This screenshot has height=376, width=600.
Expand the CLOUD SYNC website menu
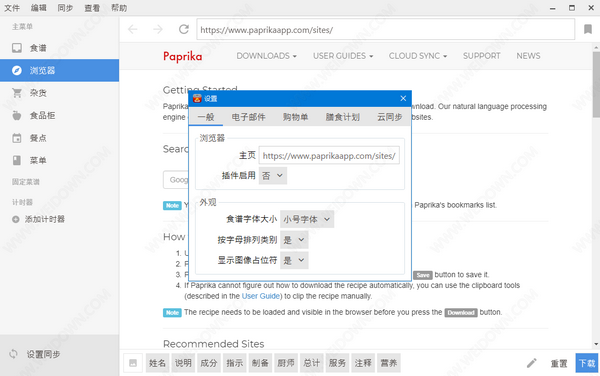pyautogui.click(x=418, y=56)
